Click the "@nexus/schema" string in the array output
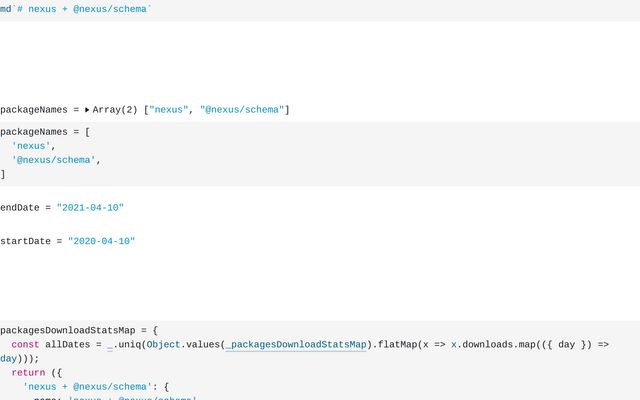Image resolution: width=640 pixels, height=400 pixels. point(242,110)
